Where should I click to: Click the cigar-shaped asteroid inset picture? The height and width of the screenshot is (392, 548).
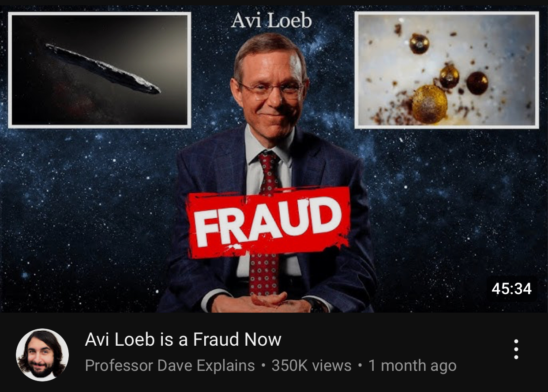100,70
